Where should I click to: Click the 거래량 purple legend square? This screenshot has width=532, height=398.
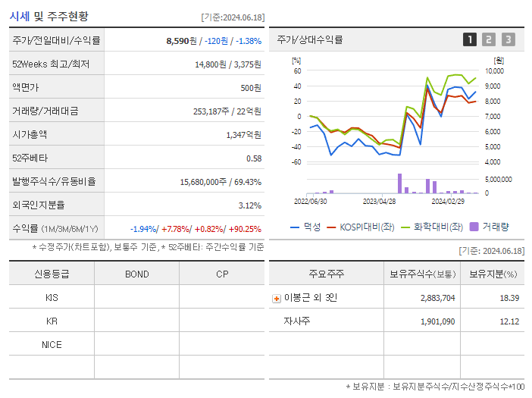474,227
